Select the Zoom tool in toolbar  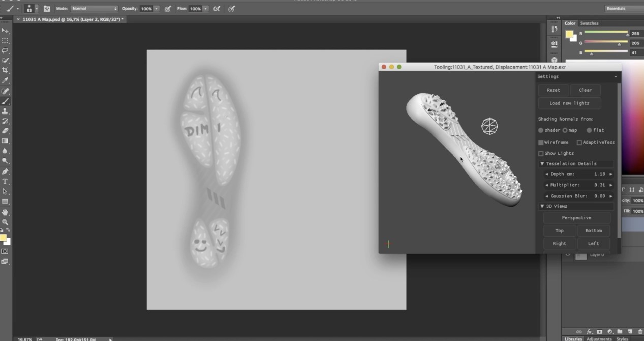click(x=5, y=222)
